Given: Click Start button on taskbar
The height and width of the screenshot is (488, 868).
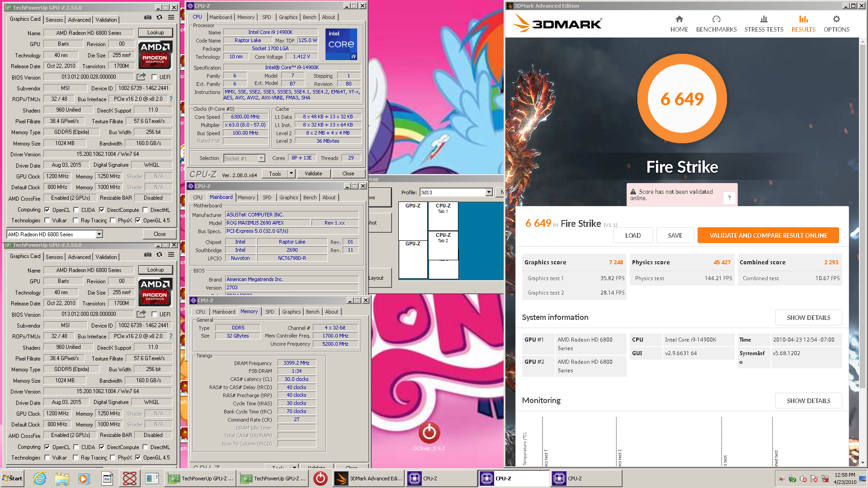Looking at the screenshot, I should tap(12, 479).
